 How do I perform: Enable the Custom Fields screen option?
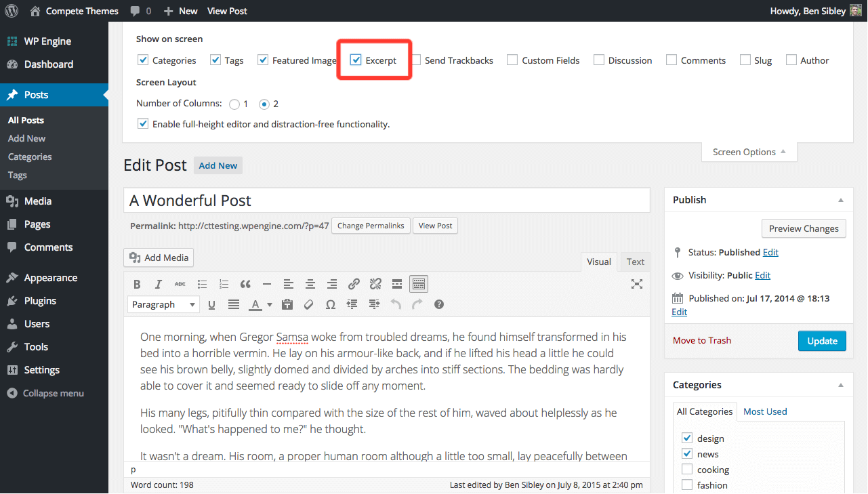coord(512,60)
